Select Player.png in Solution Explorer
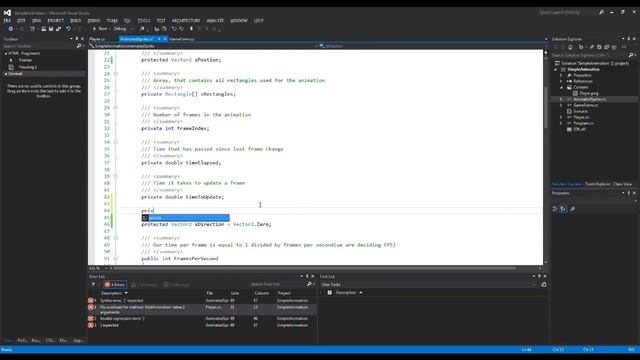Viewport: 640px width, 360px height. (x=589, y=93)
